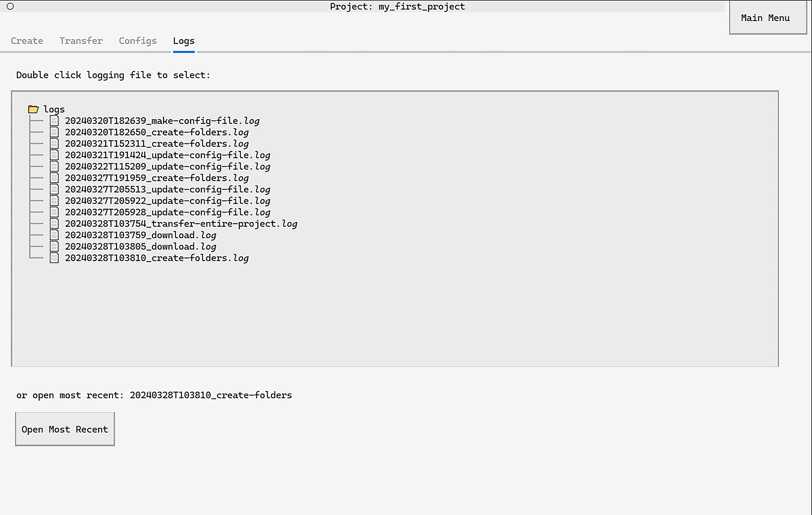Viewport: 812px width, 515px height.
Task: Select 20240322T115209_update-config-file.log entry
Action: click(x=168, y=167)
